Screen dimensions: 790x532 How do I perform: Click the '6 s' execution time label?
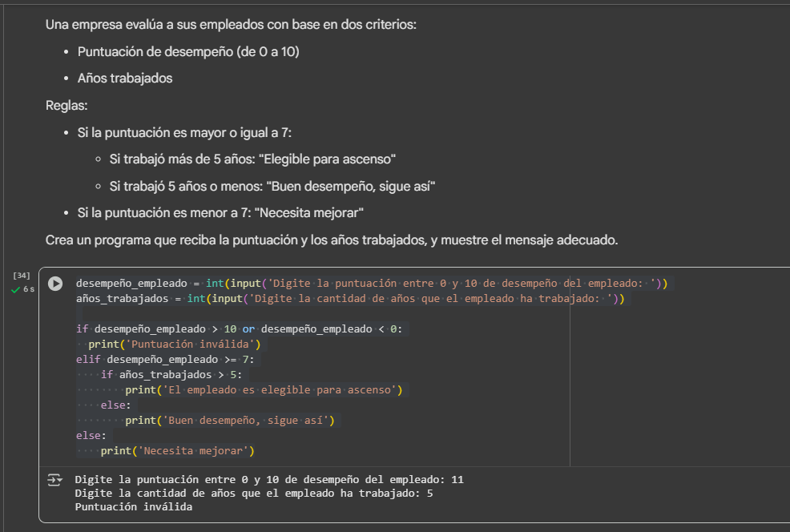(29, 290)
